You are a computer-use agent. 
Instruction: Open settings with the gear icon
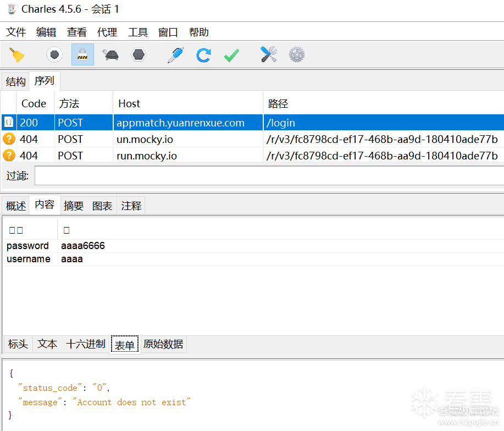click(296, 54)
